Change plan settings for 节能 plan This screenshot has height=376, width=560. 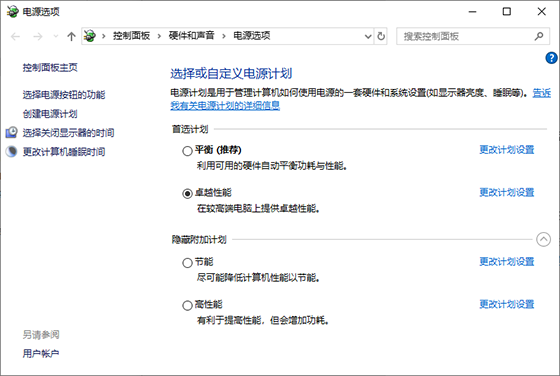[x=507, y=262]
